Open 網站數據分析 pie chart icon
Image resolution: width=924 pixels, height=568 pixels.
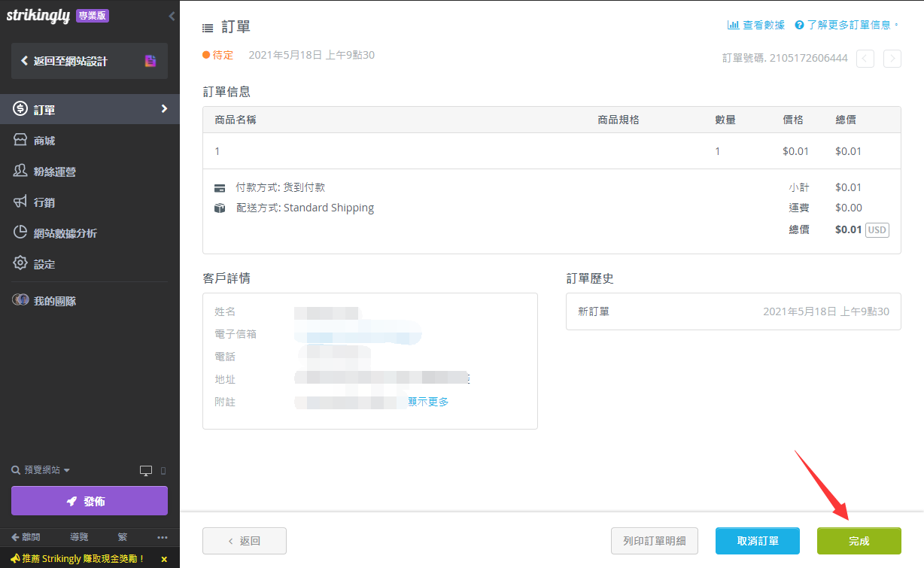(x=20, y=232)
